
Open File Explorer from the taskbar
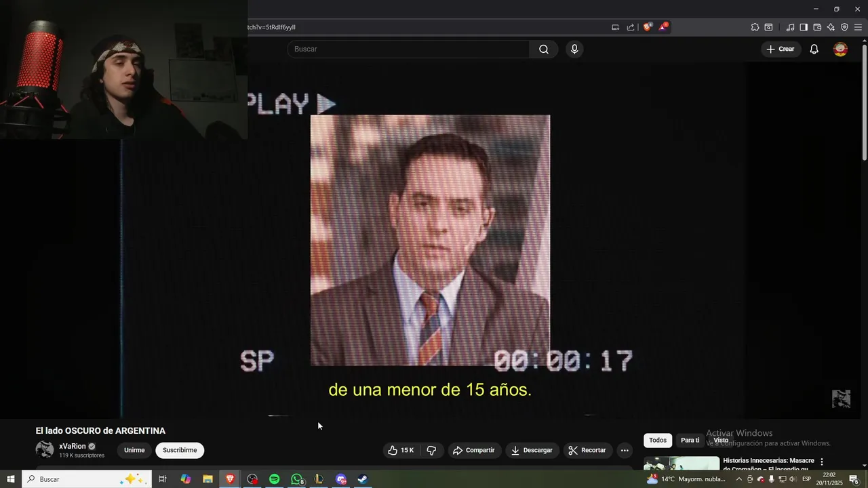point(208,479)
